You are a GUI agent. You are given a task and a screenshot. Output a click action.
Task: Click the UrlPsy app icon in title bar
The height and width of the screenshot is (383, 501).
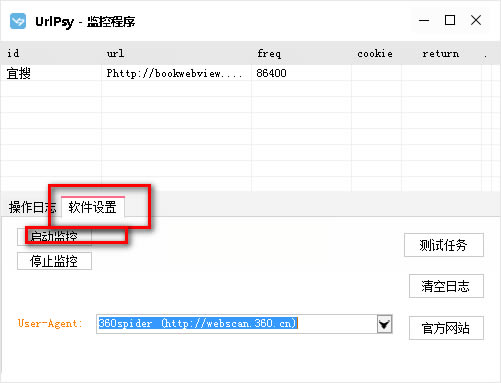click(x=18, y=21)
